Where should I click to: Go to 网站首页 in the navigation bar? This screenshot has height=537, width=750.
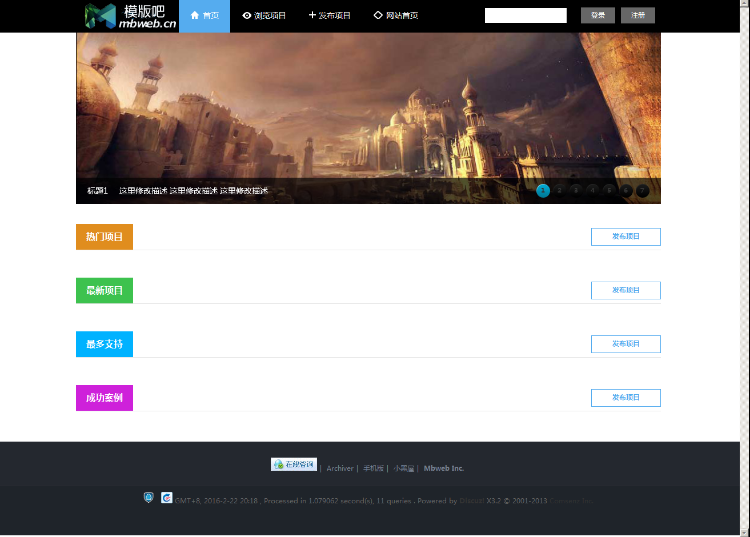tap(396, 16)
